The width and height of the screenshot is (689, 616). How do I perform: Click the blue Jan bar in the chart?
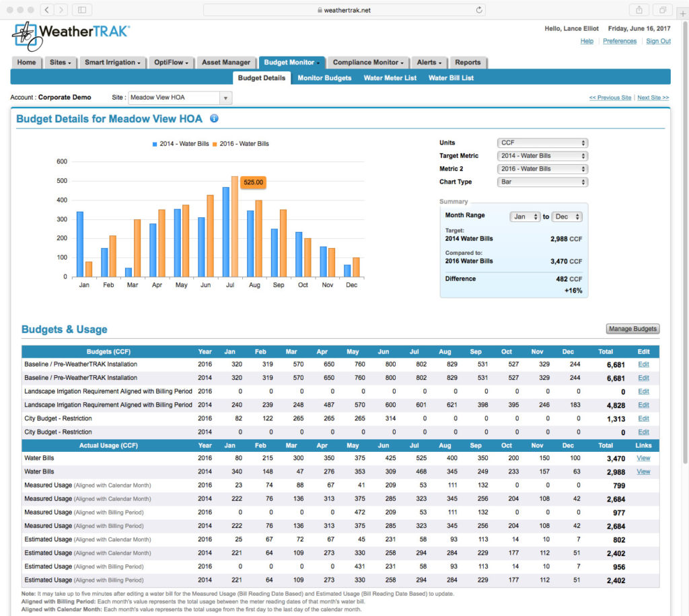tap(80, 245)
